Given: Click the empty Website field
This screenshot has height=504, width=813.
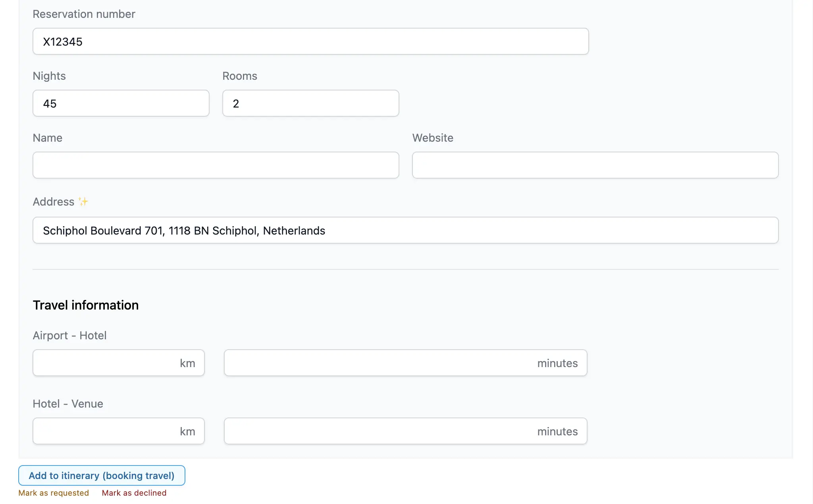Looking at the screenshot, I should click(x=595, y=165).
